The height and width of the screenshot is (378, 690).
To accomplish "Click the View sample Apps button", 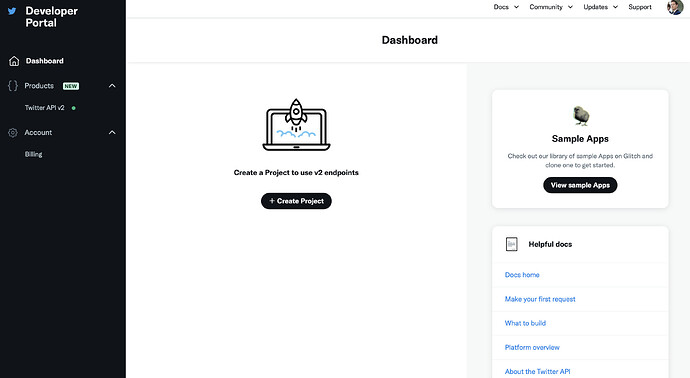I will point(580,185).
